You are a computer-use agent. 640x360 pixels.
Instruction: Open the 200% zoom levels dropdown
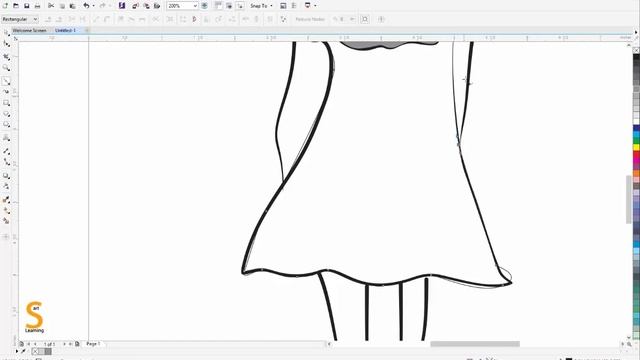(195, 6)
